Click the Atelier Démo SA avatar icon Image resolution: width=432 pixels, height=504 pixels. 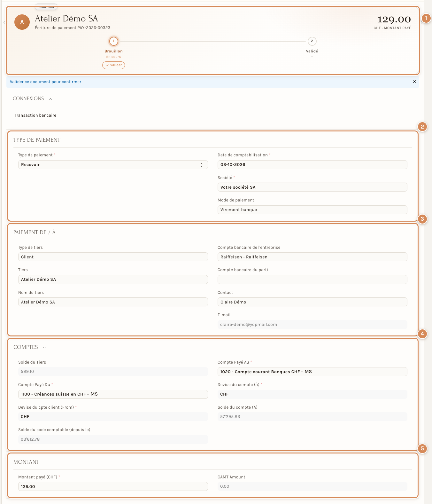[x=22, y=22]
